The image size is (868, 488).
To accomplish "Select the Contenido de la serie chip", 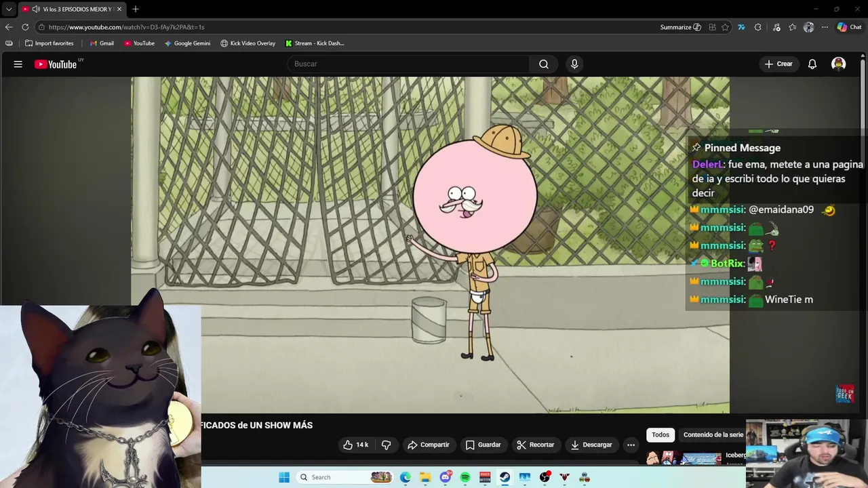I will coord(713,434).
